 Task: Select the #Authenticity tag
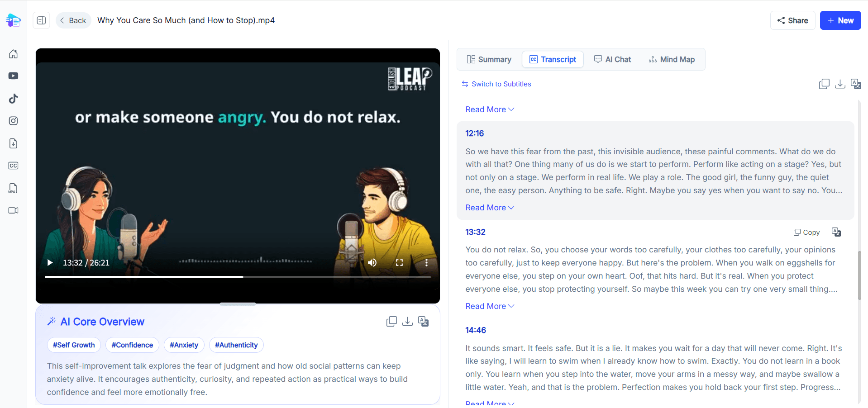(236, 345)
